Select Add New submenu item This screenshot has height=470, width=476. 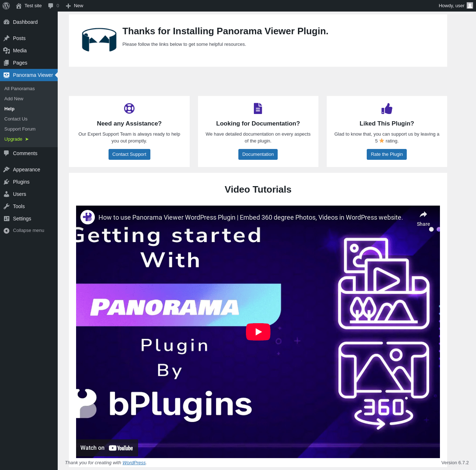14,99
